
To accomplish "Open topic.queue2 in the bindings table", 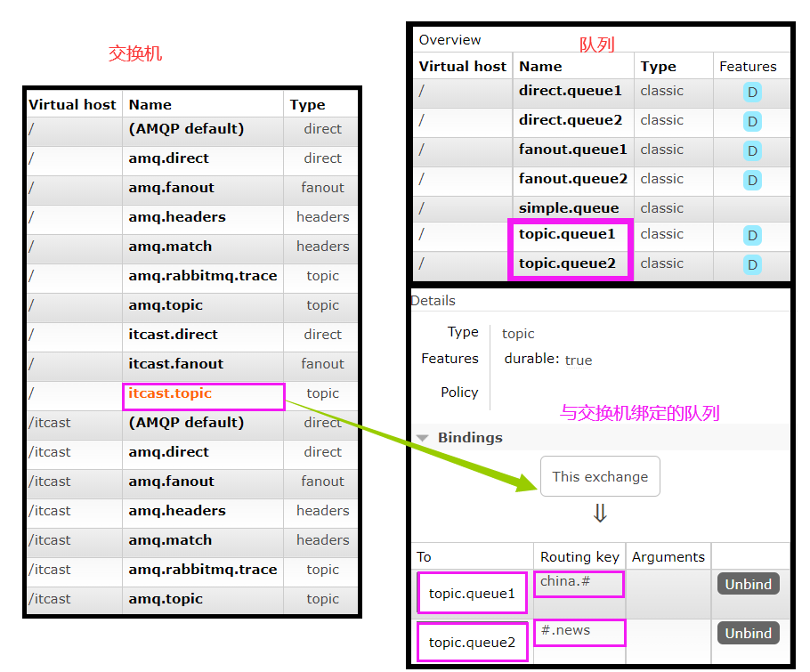I will pyautogui.click(x=472, y=643).
